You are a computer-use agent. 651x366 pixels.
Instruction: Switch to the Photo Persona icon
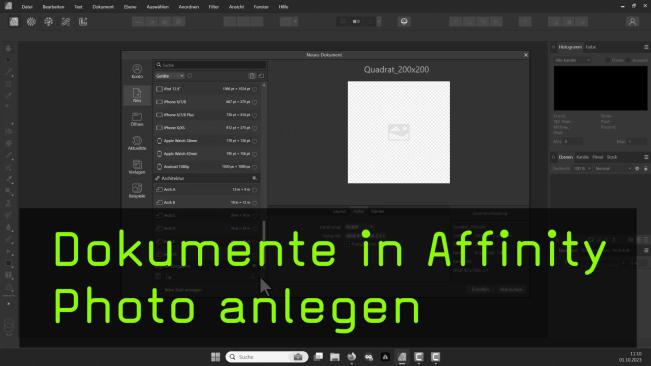pos(14,22)
